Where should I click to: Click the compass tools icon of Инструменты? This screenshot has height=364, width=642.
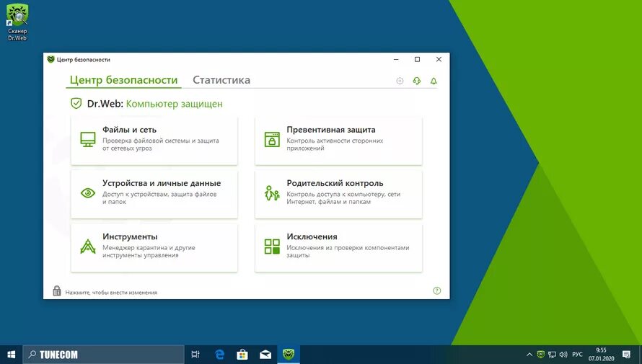(x=88, y=247)
